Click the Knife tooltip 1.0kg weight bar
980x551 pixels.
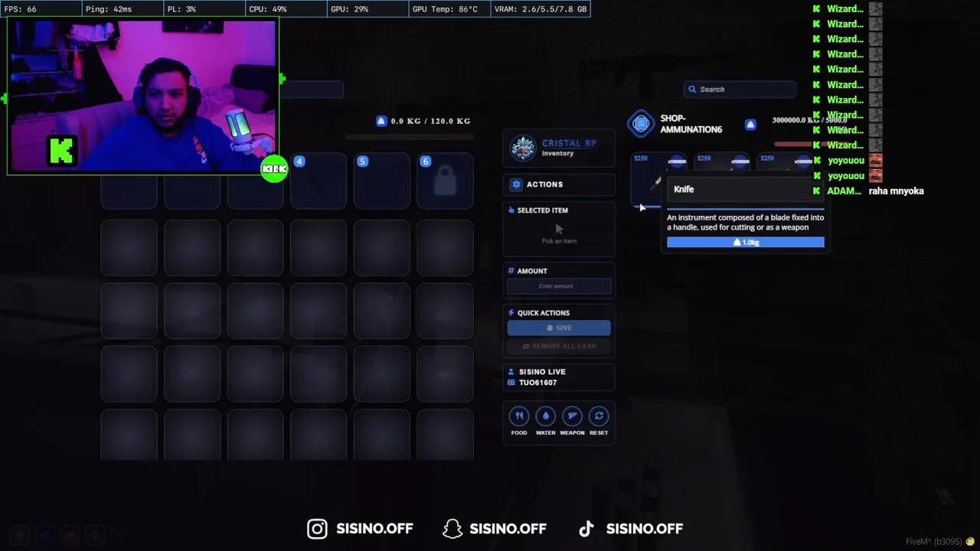(x=746, y=243)
